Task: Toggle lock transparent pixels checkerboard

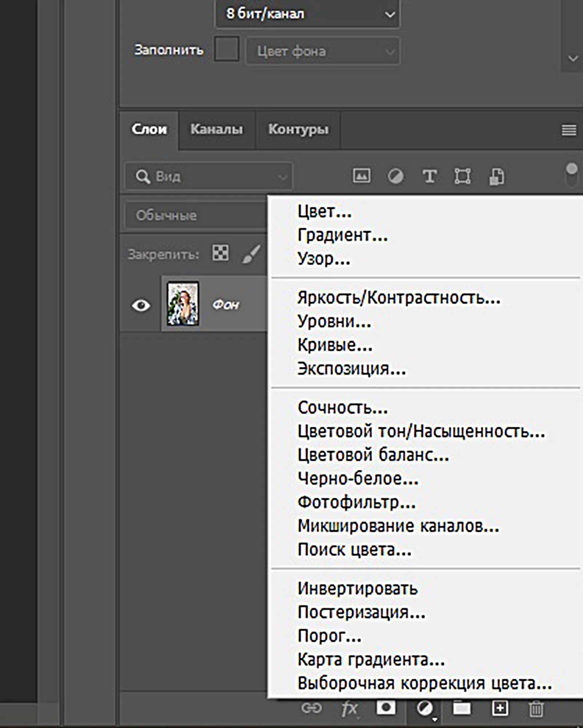Action: [x=221, y=253]
